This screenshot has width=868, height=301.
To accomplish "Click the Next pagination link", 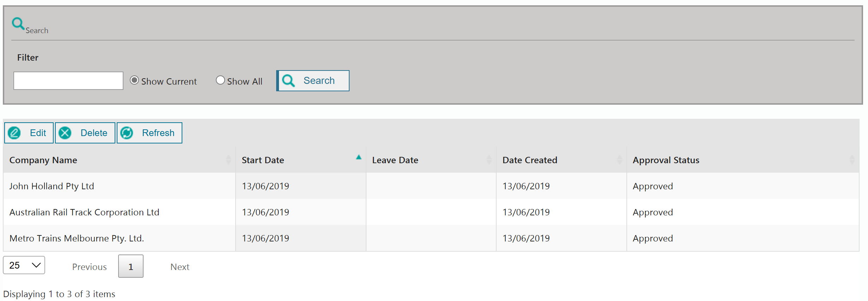I will [180, 267].
